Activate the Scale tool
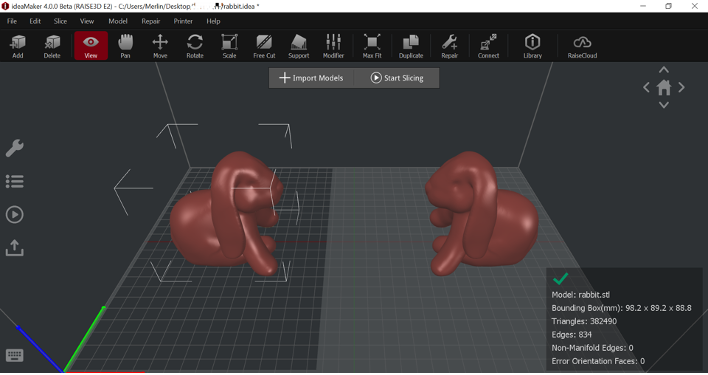 coord(229,46)
